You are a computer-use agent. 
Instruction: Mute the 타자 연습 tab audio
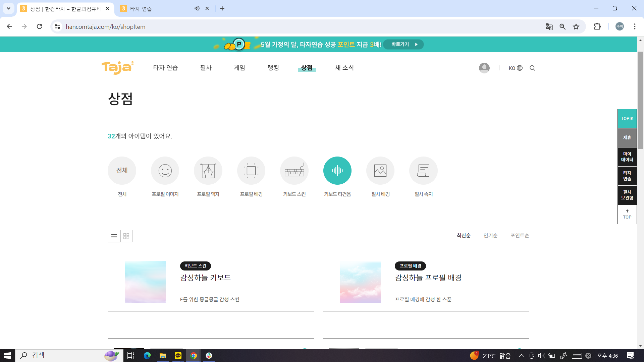click(x=197, y=9)
